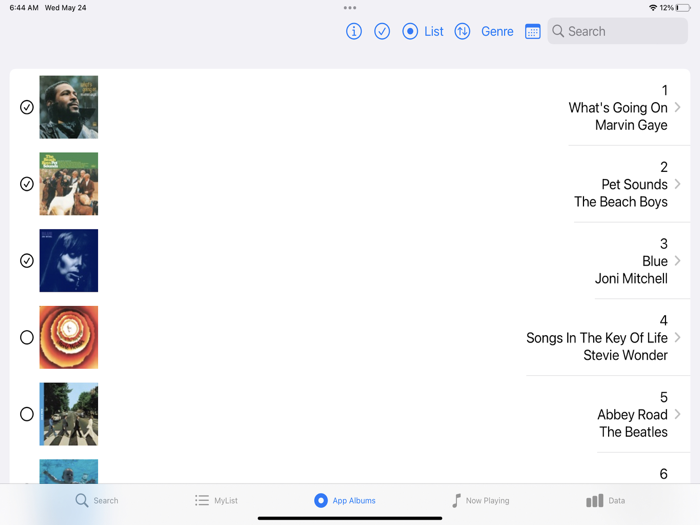Viewport: 700px width, 525px height.
Task: Open the Genre filter
Action: click(497, 31)
